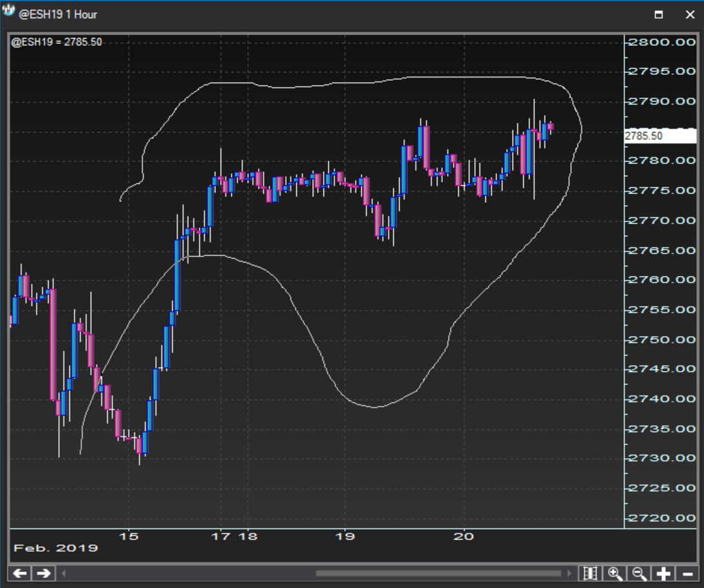Viewport: 704px width, 588px height.
Task: Maximize the @ESH19 1 Hour chart window
Action: [659, 14]
